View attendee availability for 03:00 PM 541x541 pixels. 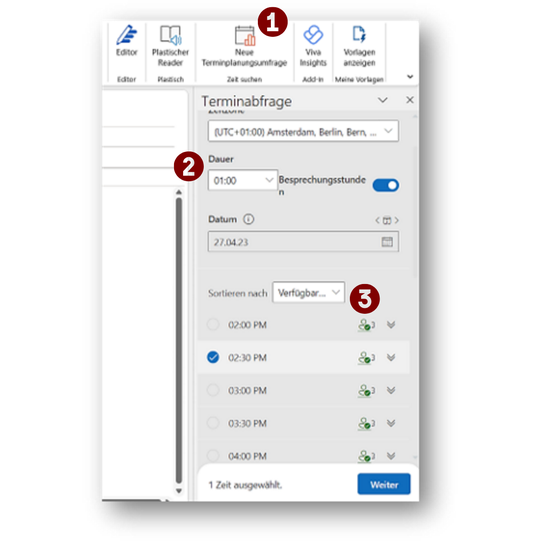pos(366,390)
